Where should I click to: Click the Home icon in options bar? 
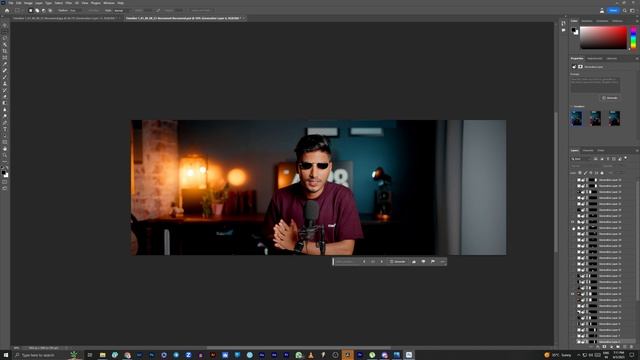7,11
